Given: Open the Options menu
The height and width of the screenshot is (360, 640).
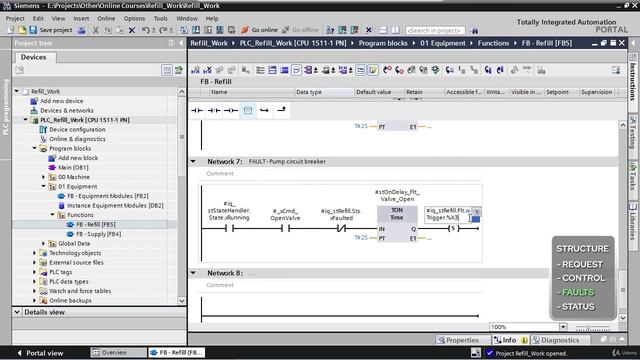Looking at the screenshot, I should (134, 18).
